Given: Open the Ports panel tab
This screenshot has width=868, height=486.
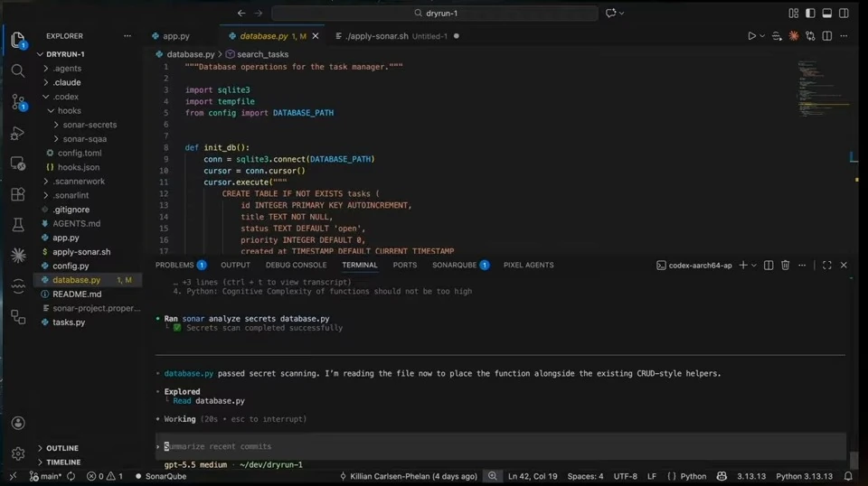Looking at the screenshot, I should tap(405, 265).
